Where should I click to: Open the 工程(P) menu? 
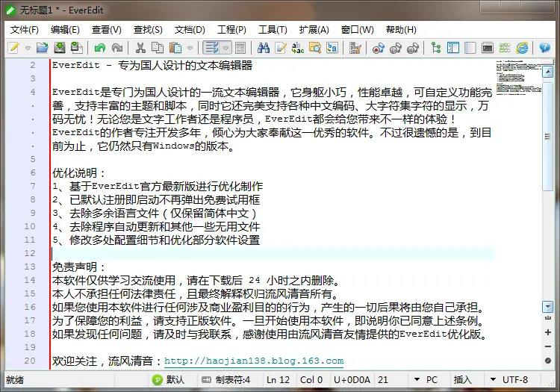point(231,30)
